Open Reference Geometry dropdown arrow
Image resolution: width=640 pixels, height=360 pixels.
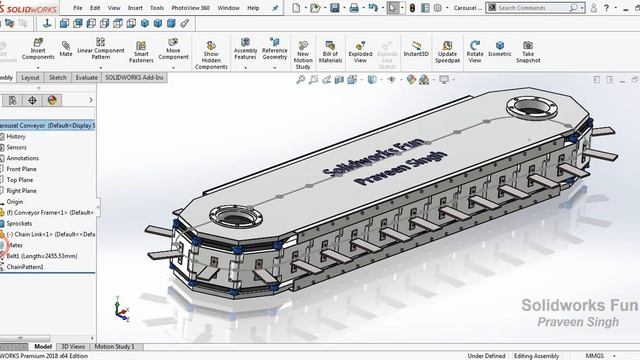(275, 68)
